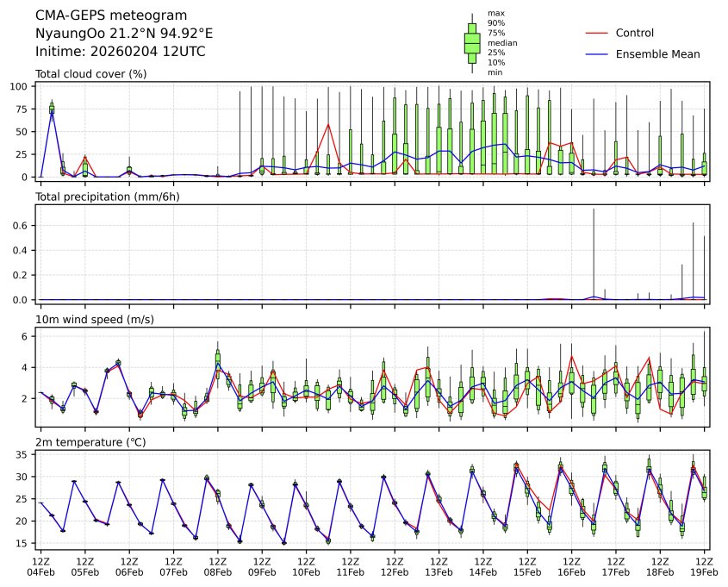
Task: Click the blue Ensemble Mean legend line
Action: [x=597, y=54]
